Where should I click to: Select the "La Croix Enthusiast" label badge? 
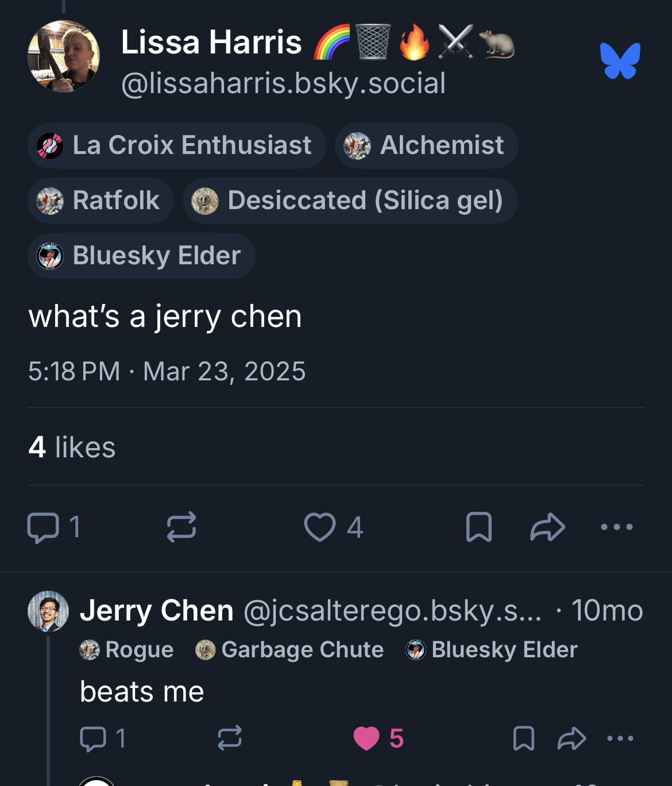pyautogui.click(x=176, y=145)
